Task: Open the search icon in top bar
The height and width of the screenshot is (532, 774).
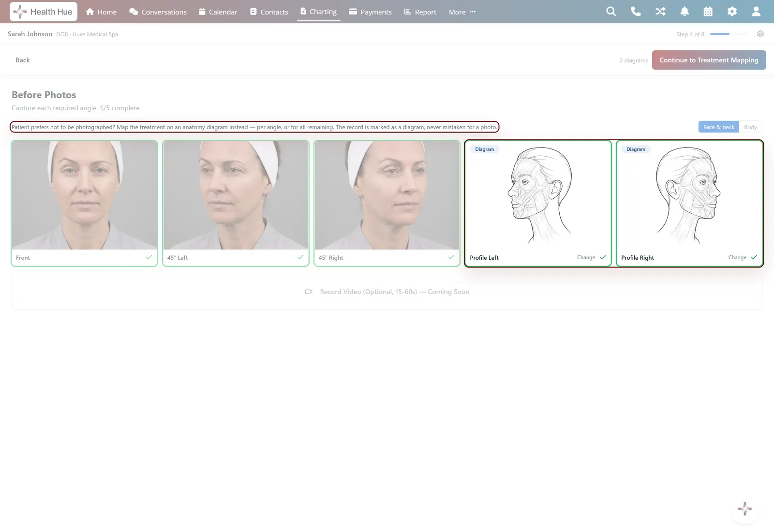Action: (x=611, y=12)
